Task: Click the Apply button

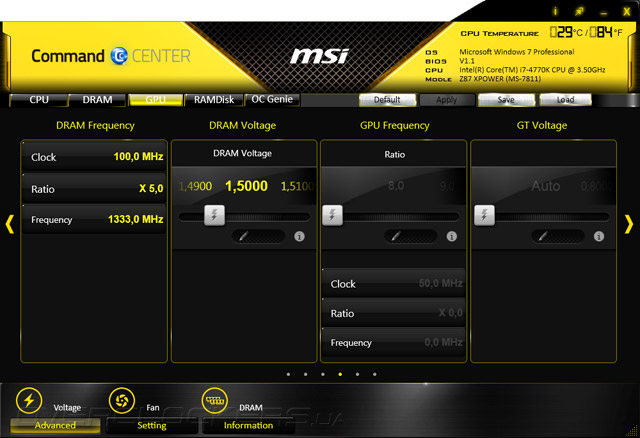Action: pos(447,100)
